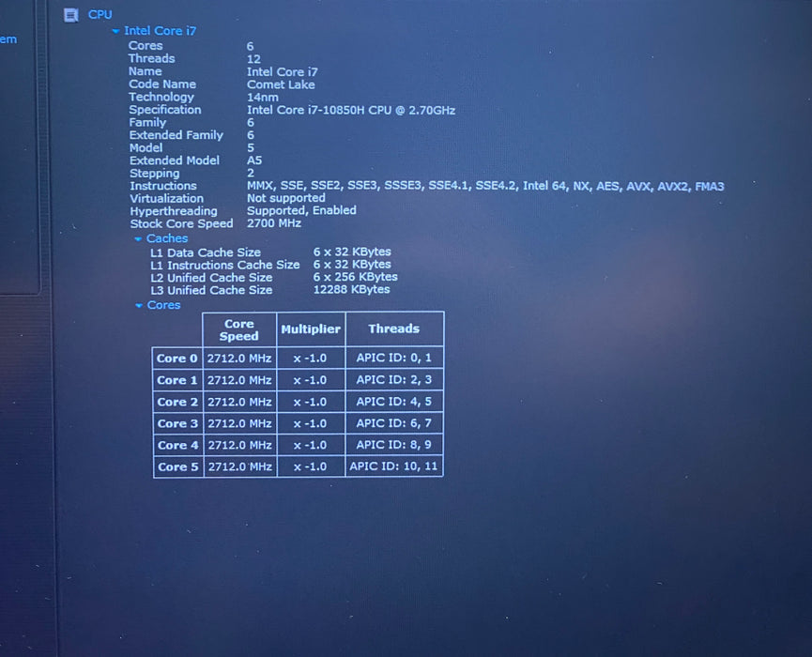
Task: Select the Core 5 row header
Action: click(x=178, y=467)
